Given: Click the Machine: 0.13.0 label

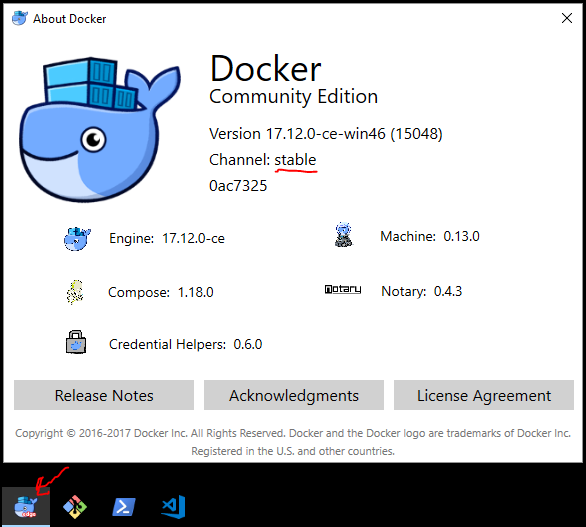Looking at the screenshot, I should point(430,236).
